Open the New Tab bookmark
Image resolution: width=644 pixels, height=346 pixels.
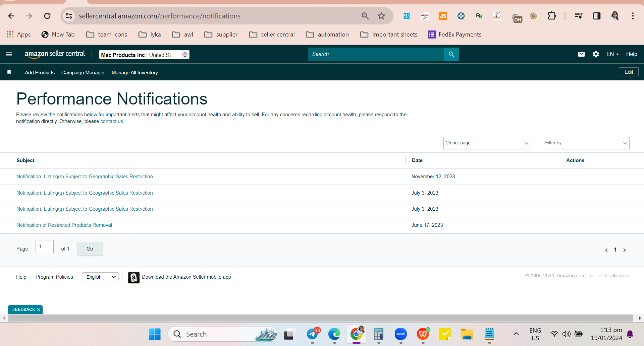click(58, 34)
